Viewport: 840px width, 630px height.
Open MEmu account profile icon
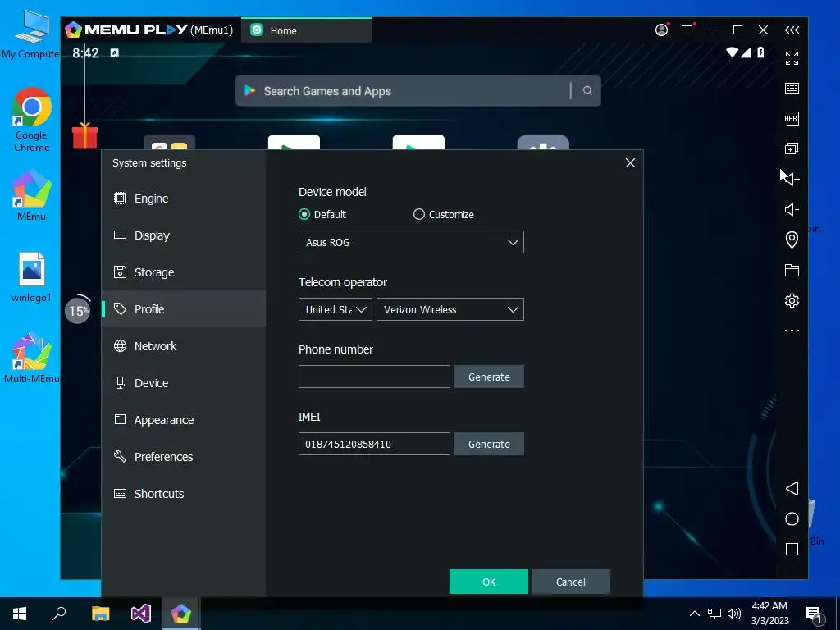point(662,30)
